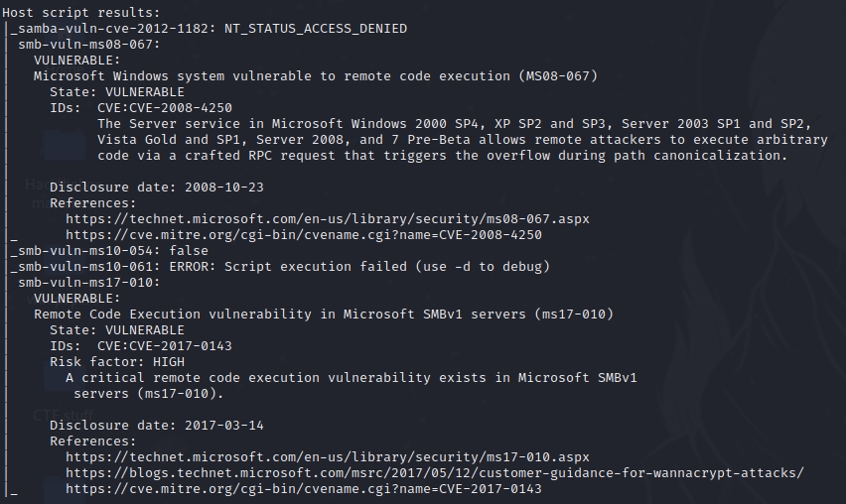Click the smb-vuln-ms10-061 ERROR line
The image size is (846, 504).
pyautogui.click(x=278, y=267)
